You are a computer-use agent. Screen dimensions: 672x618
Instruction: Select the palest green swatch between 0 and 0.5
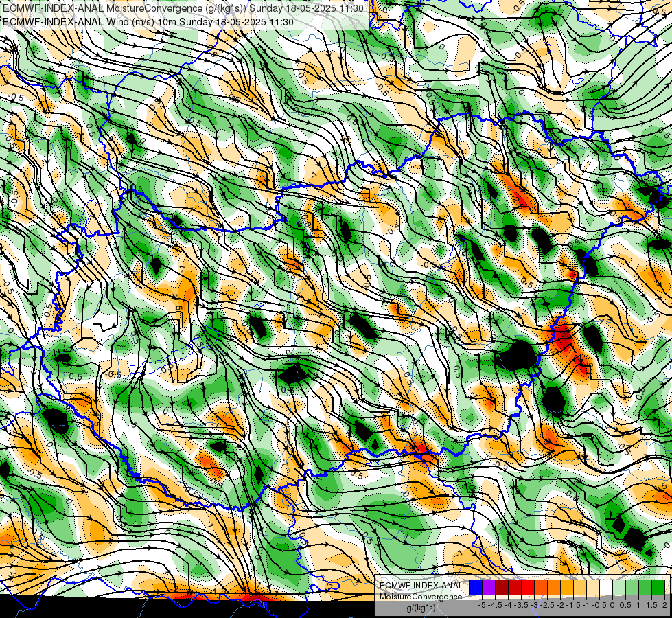click(x=619, y=588)
